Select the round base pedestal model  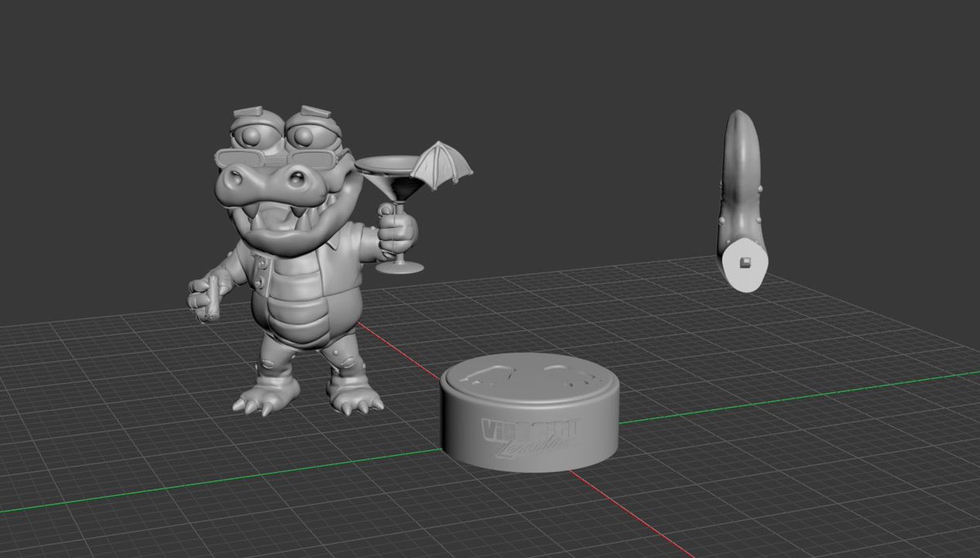click(x=529, y=411)
